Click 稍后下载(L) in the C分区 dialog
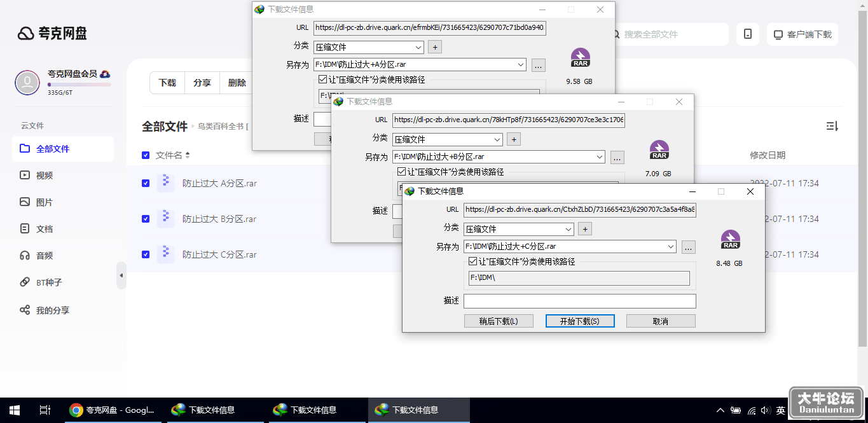Screen dimensions: 868x423 tap(499, 321)
